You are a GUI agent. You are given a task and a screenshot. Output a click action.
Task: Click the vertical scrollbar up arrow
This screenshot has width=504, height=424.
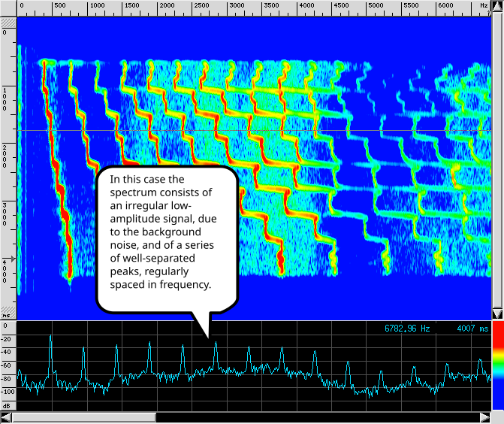[498, 5]
